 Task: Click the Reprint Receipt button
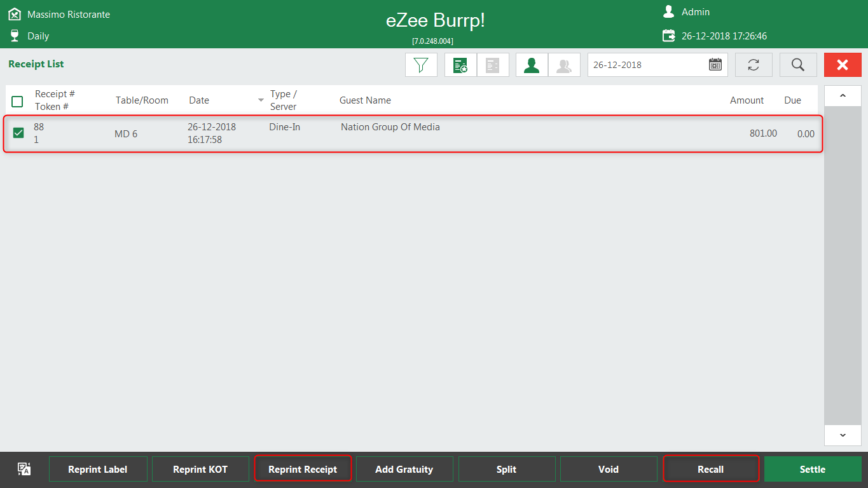click(303, 469)
